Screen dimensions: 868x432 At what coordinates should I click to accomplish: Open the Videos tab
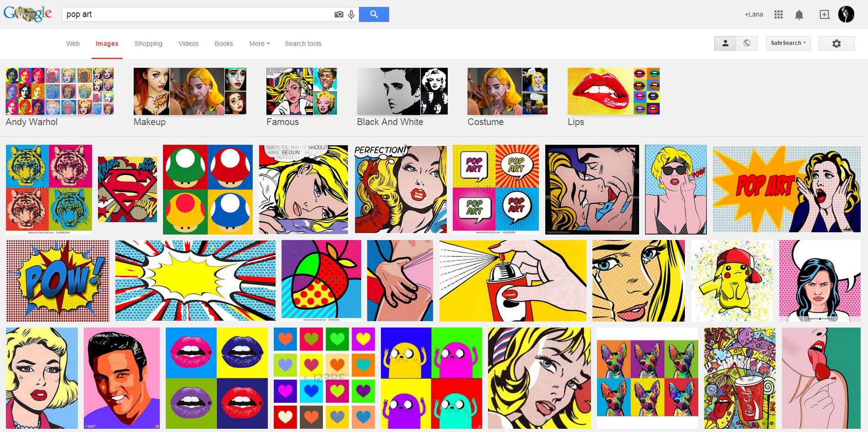coord(189,44)
